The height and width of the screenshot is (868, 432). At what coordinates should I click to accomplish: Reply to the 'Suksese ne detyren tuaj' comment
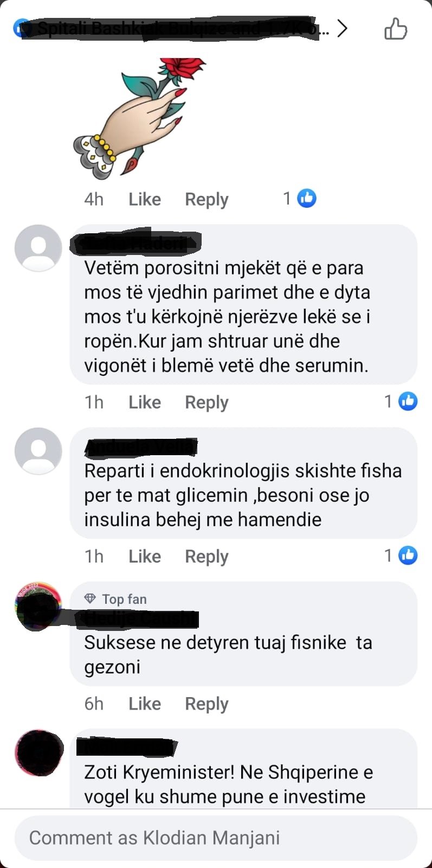207,704
